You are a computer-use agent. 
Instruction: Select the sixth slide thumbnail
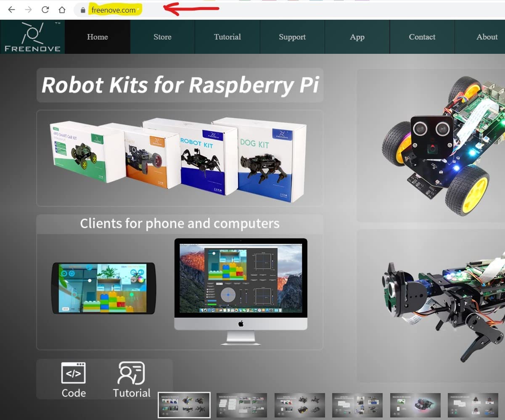click(473, 405)
